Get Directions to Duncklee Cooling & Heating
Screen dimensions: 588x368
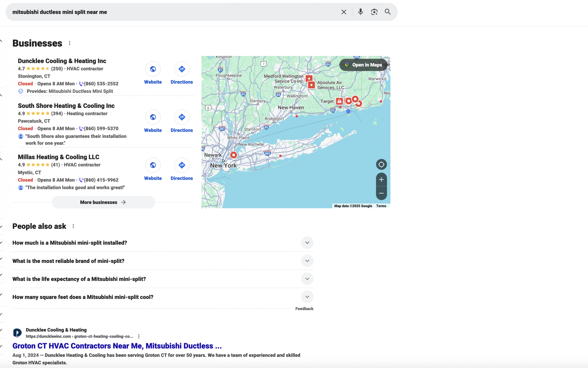[x=182, y=69]
